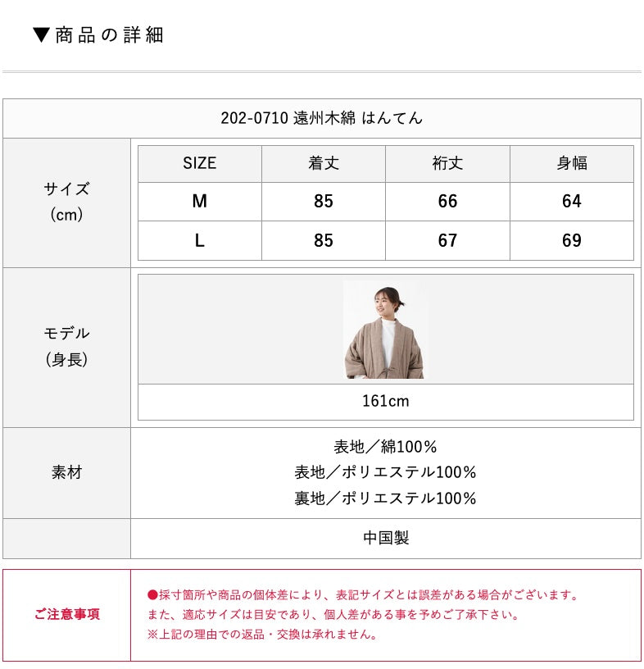Select the product title 202-0710 遠州木綿 はんてん
644x669 pixels.
click(x=322, y=118)
